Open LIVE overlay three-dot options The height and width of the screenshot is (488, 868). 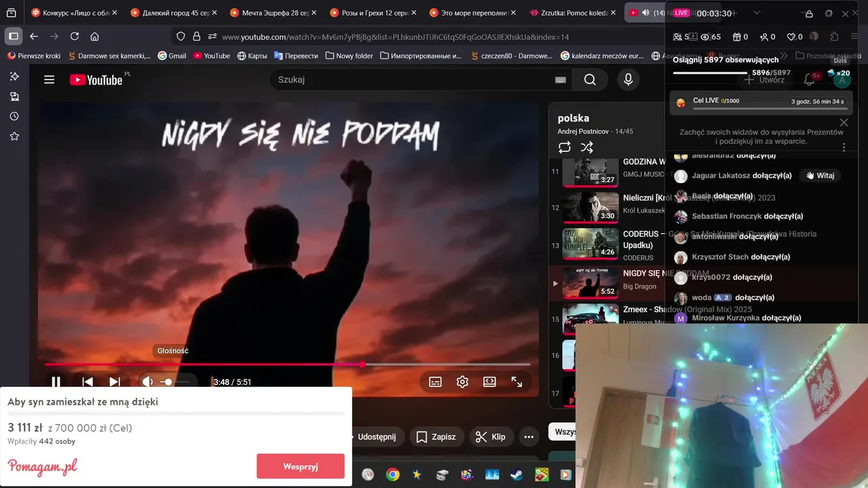[x=844, y=147]
